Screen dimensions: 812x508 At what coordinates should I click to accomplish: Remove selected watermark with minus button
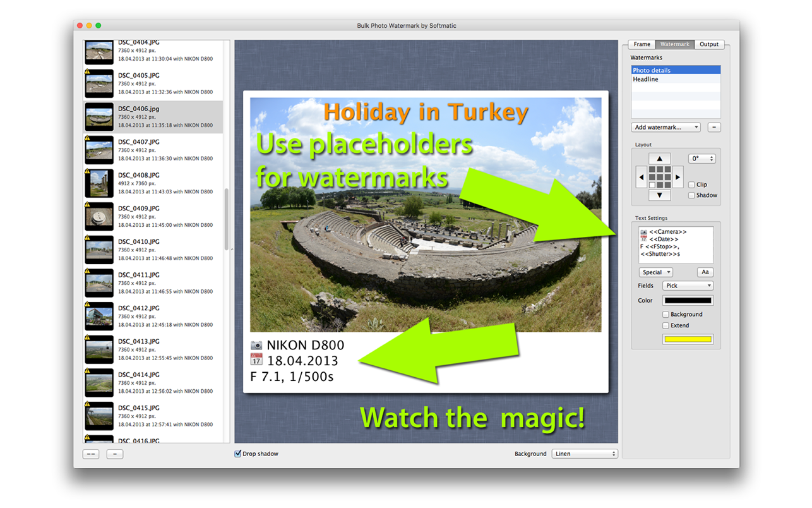[713, 127]
